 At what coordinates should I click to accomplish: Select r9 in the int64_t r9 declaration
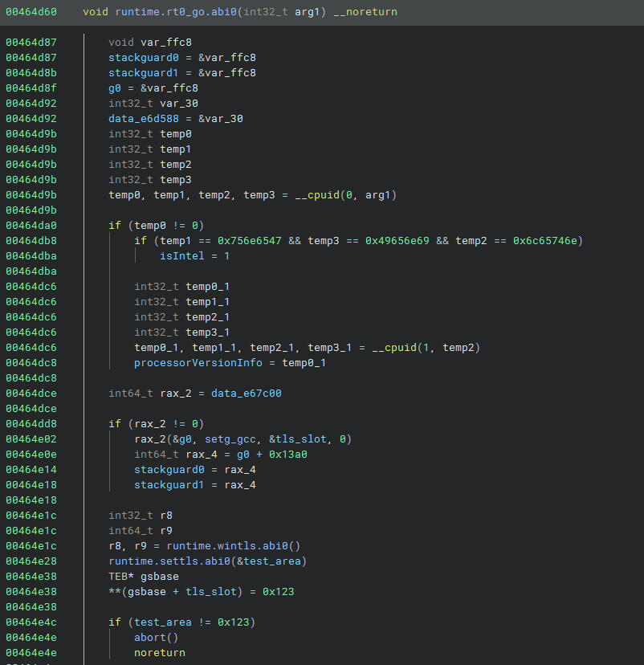tap(166, 531)
